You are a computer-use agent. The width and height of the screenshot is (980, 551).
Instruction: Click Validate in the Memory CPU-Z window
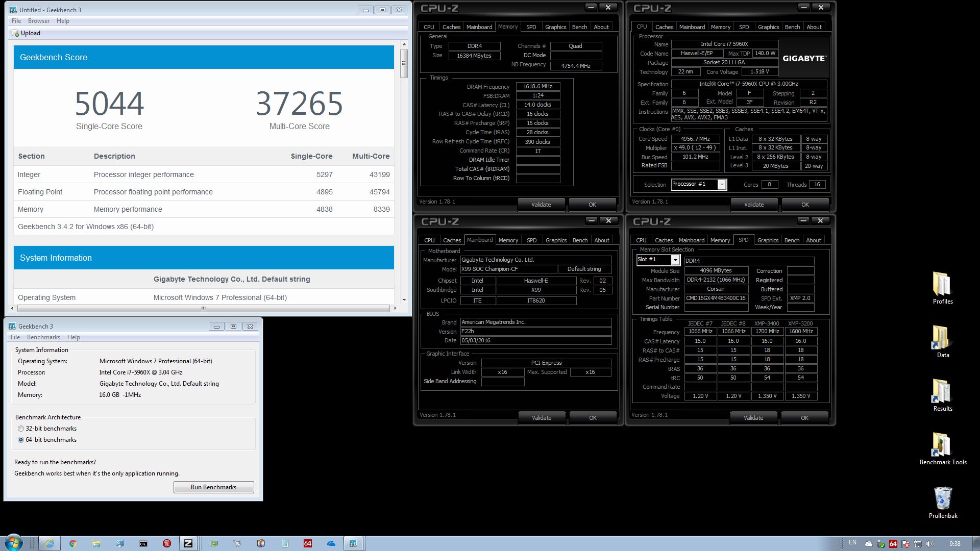[x=541, y=205]
